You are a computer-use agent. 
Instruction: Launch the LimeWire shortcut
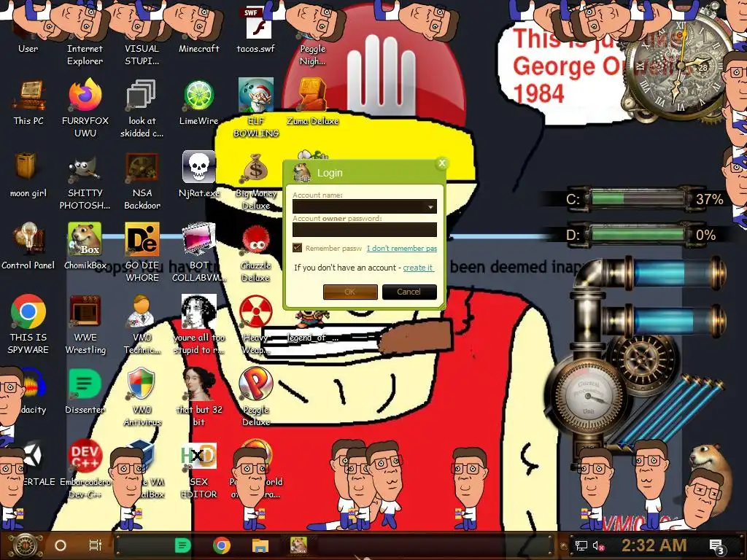click(x=198, y=102)
